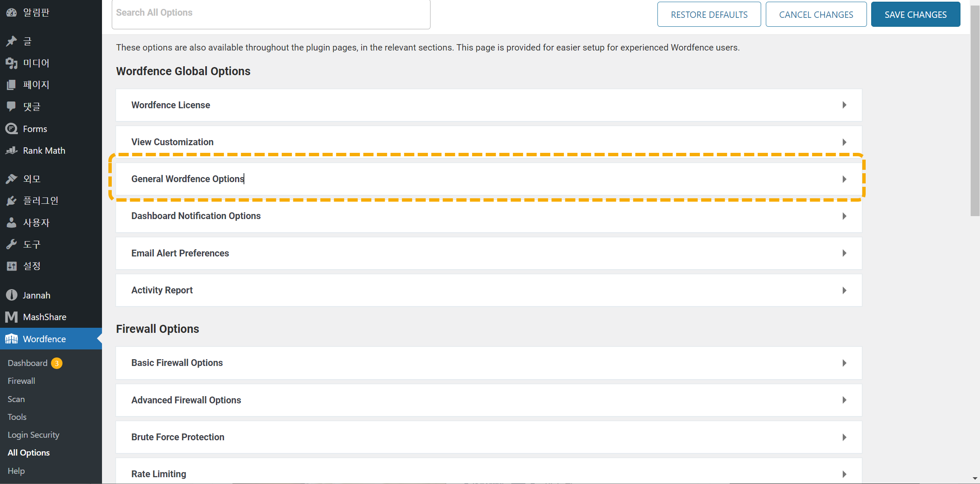
Task: Click the Forms icon in sidebar
Action: pos(11,129)
